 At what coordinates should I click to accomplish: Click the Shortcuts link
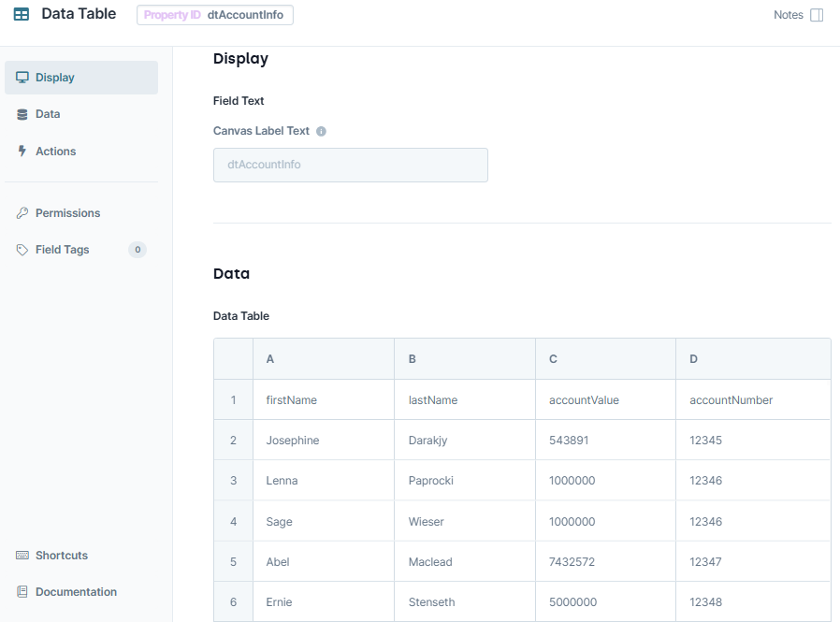tap(61, 555)
